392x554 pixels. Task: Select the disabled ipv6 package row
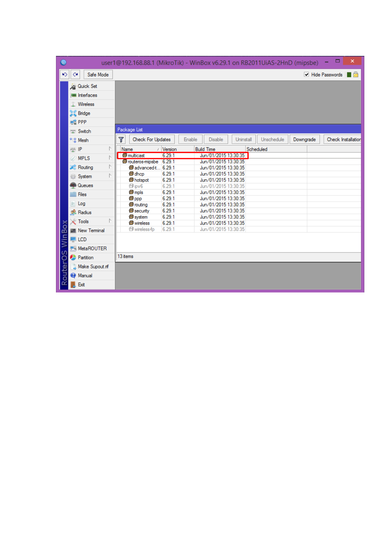coord(239,186)
